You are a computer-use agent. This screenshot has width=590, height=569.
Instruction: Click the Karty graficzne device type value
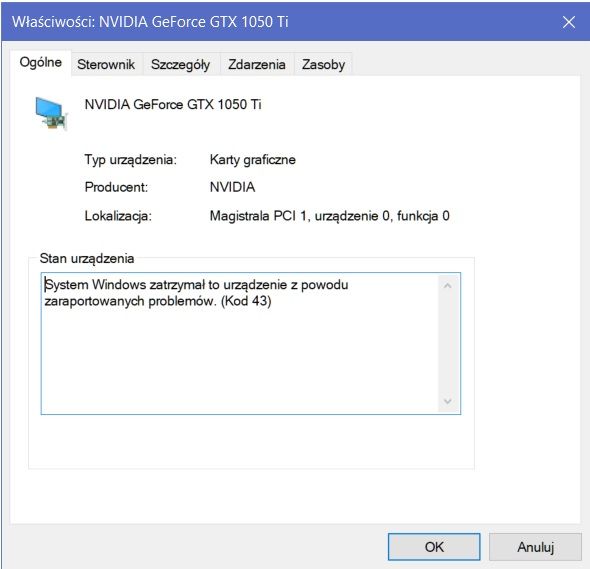tap(252, 160)
